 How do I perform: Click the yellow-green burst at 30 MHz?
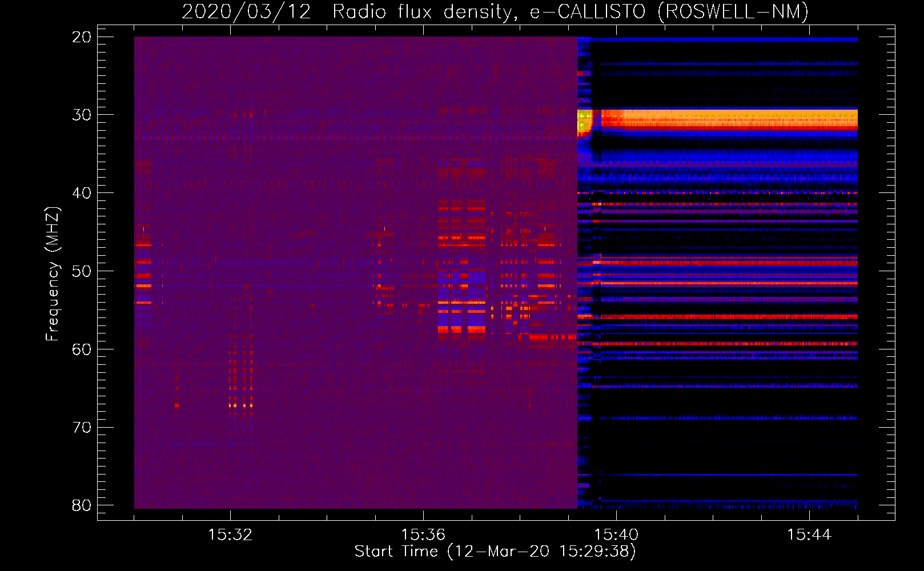point(585,122)
